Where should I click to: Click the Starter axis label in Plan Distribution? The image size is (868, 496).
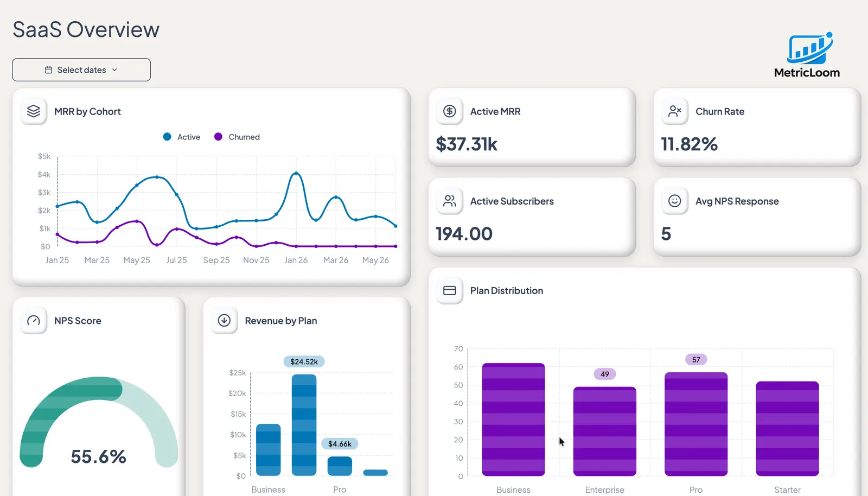(x=787, y=489)
